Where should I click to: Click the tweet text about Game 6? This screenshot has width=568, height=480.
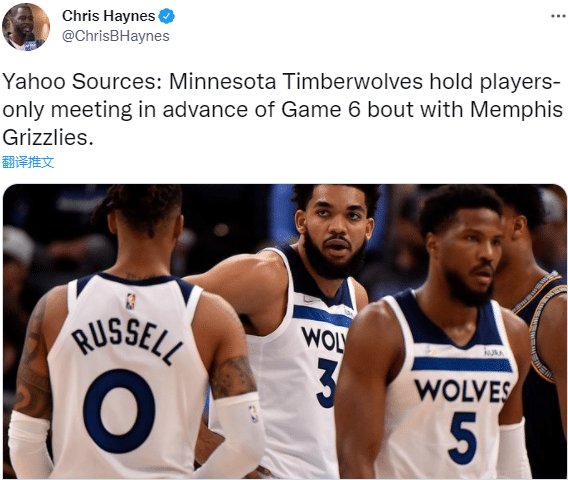pos(283,109)
